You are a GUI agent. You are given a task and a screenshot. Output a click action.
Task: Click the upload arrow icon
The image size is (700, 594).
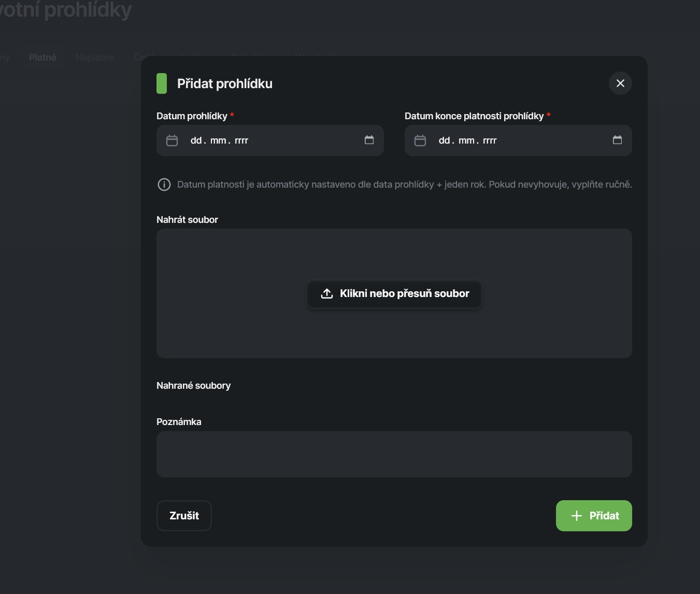[x=327, y=294]
